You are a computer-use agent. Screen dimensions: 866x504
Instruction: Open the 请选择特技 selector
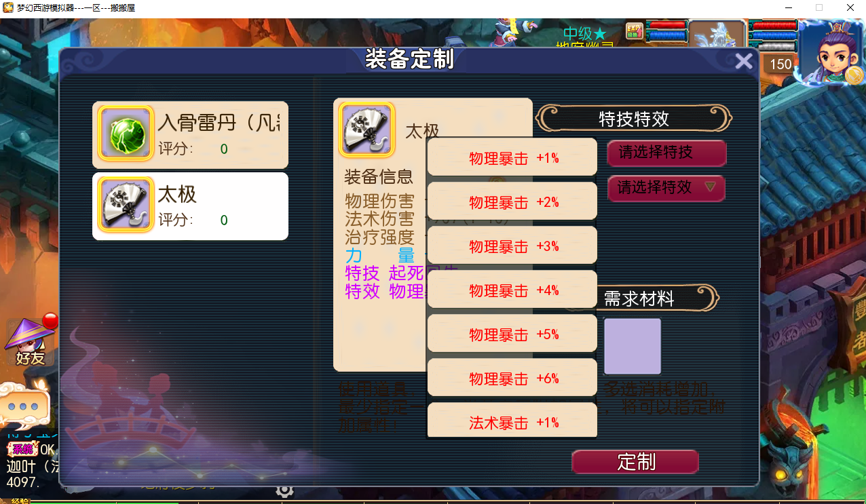(x=666, y=153)
